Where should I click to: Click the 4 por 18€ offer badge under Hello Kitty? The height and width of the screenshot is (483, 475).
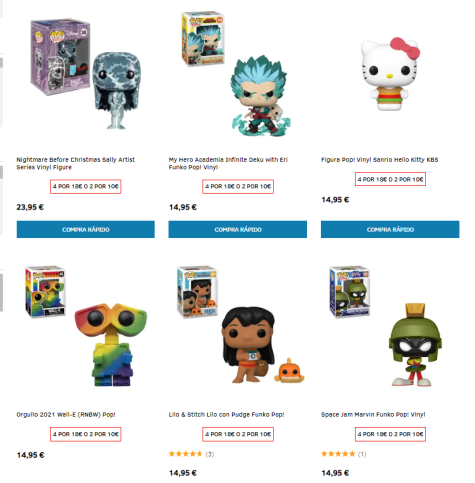[x=390, y=179]
